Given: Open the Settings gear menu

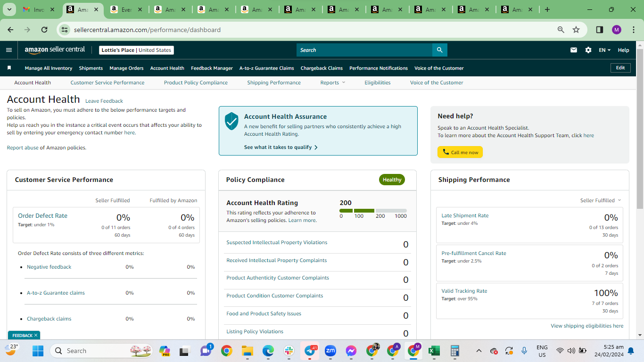Looking at the screenshot, I should coord(588,50).
